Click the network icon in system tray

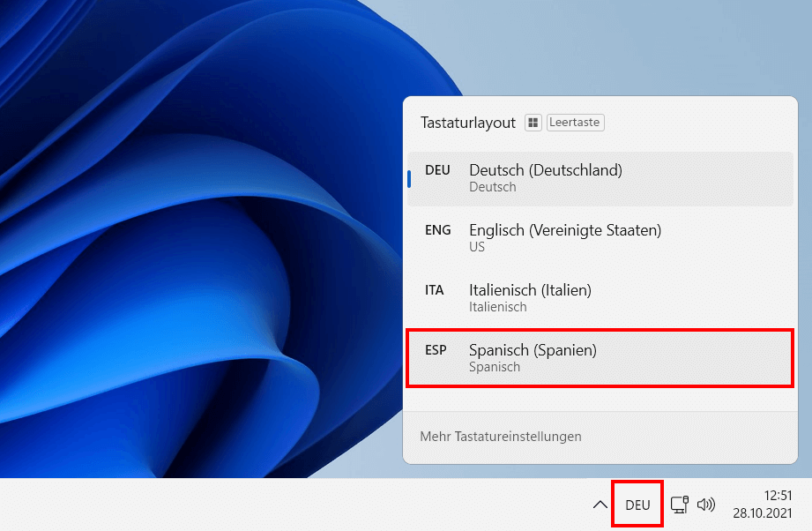click(679, 505)
